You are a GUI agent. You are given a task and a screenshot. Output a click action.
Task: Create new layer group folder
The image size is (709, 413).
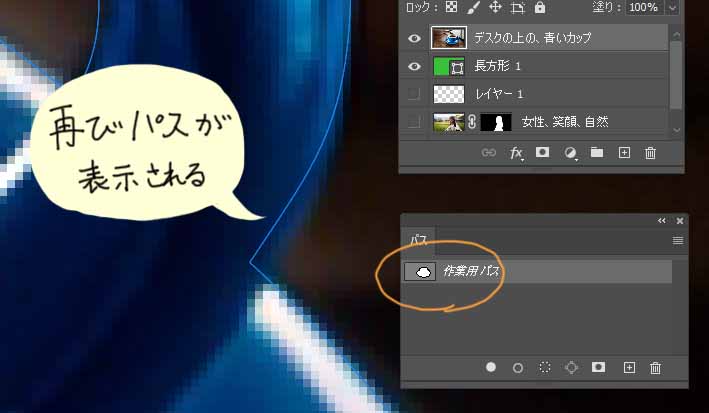(597, 153)
